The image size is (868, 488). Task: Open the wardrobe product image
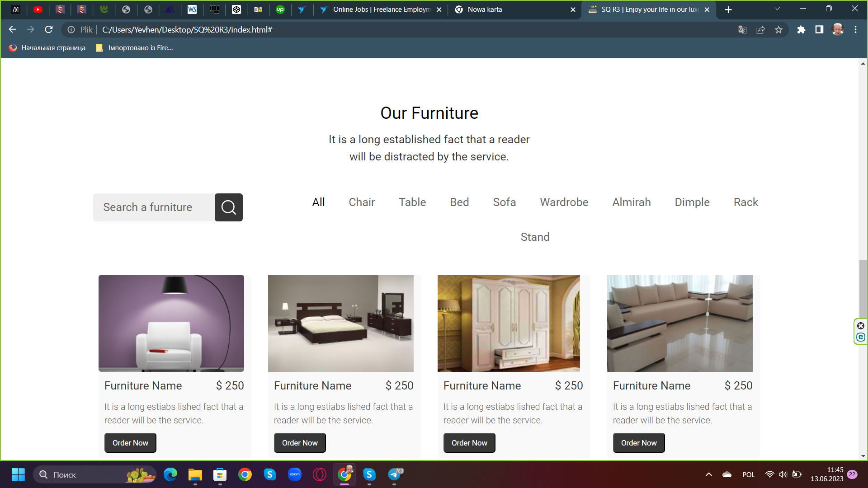(509, 323)
